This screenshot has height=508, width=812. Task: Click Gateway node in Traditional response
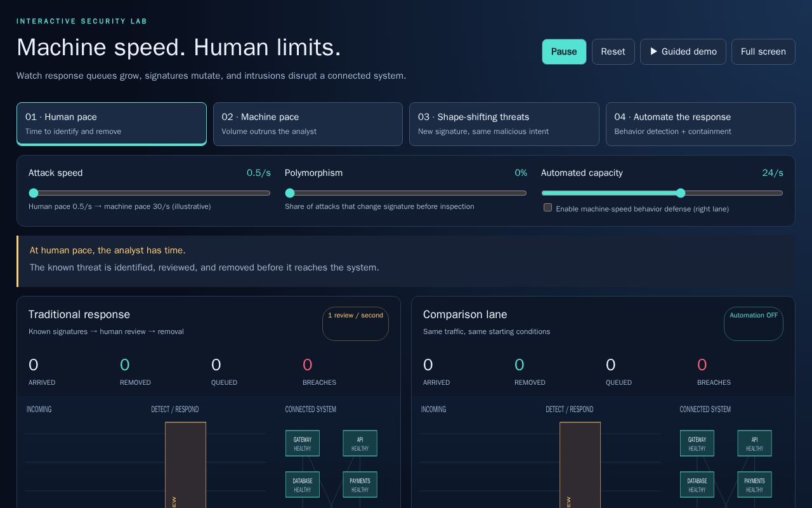303,443
